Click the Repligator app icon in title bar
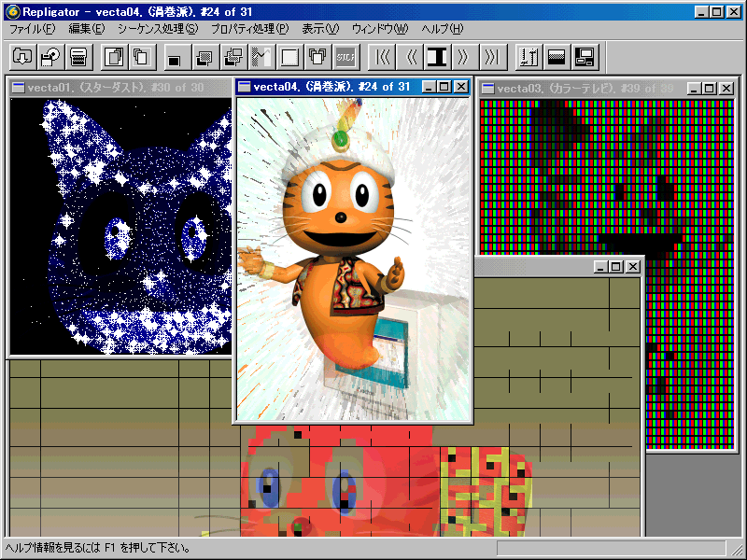Screen dimensions: 747x560 click(13, 12)
